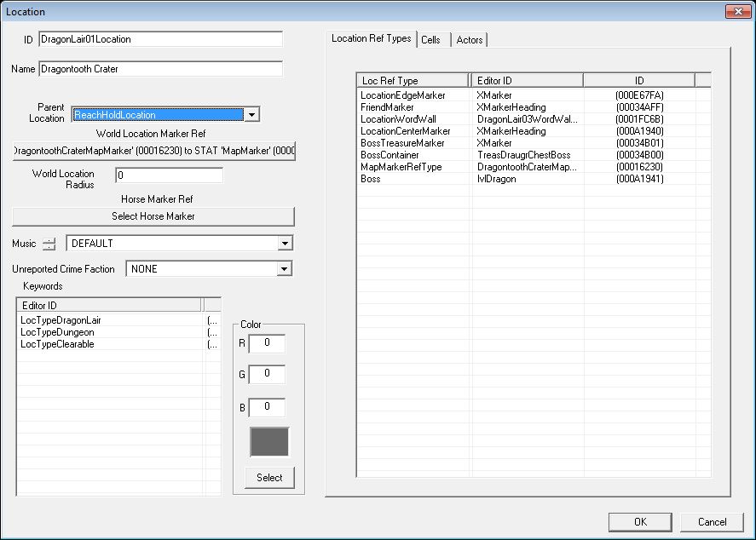This screenshot has width=756, height=540.
Task: Click the color Select button
Action: click(269, 477)
